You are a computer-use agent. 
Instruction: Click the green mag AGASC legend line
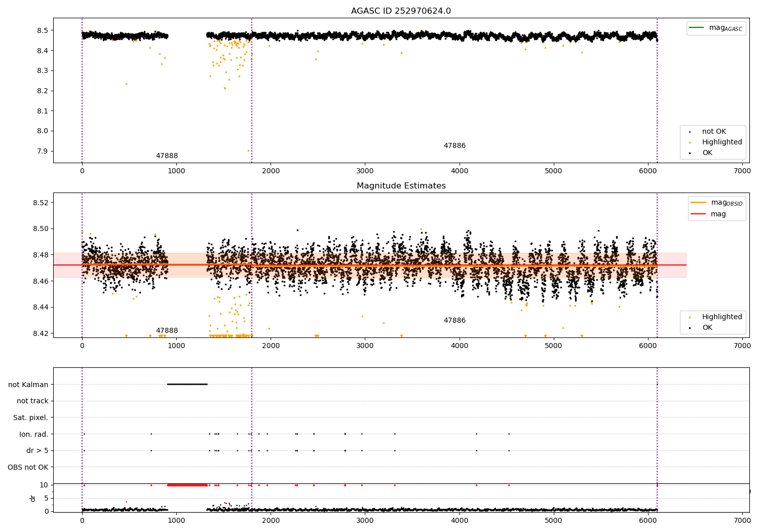tap(698, 28)
